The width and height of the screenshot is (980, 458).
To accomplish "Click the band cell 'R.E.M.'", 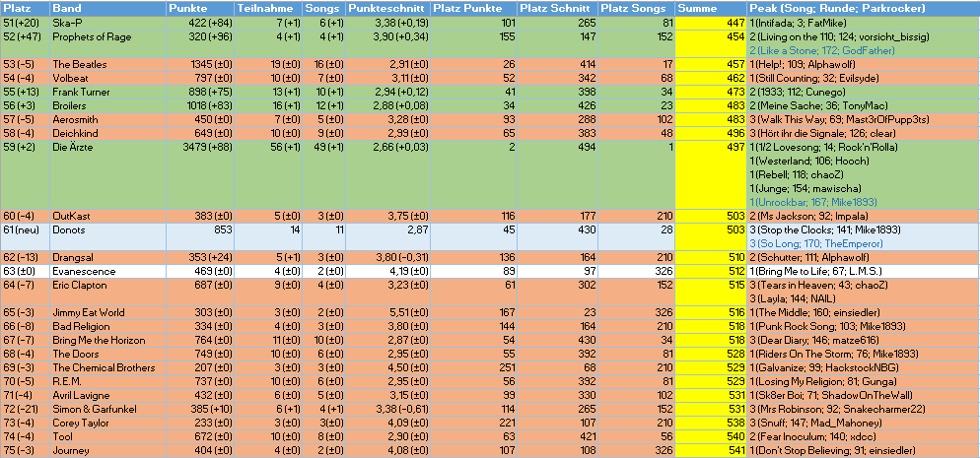I will (x=108, y=381).
